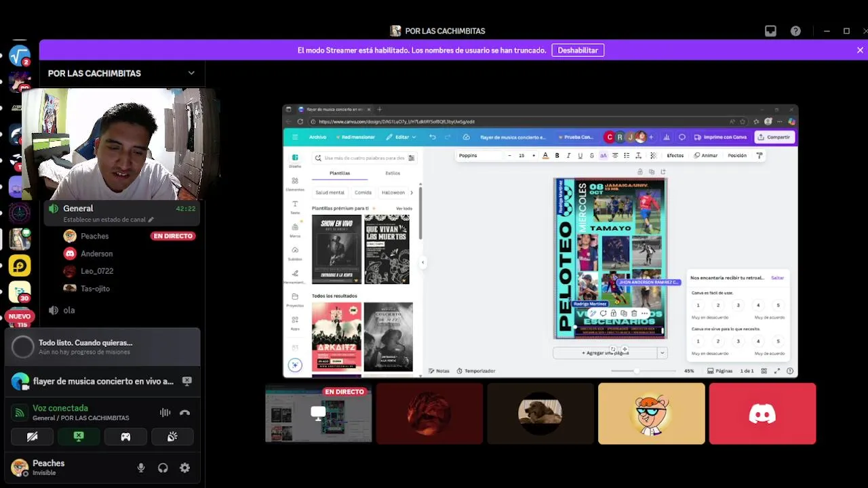Select the live stream thumbnail tile

coord(318,413)
